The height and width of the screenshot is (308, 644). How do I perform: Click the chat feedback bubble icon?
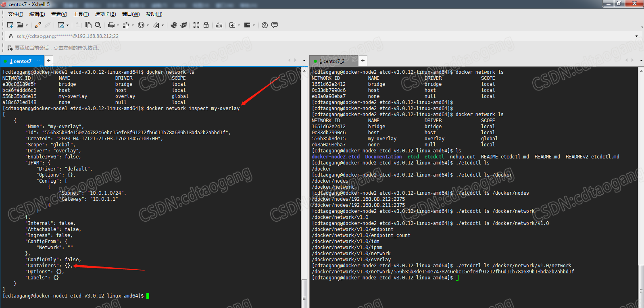click(275, 25)
